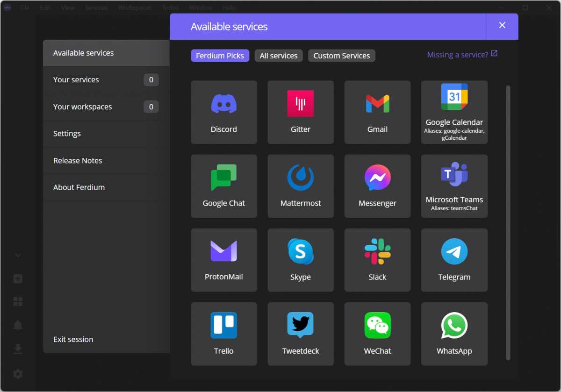This screenshot has height=392, width=561.
Task: Open Your workspaces section
Action: tap(106, 107)
